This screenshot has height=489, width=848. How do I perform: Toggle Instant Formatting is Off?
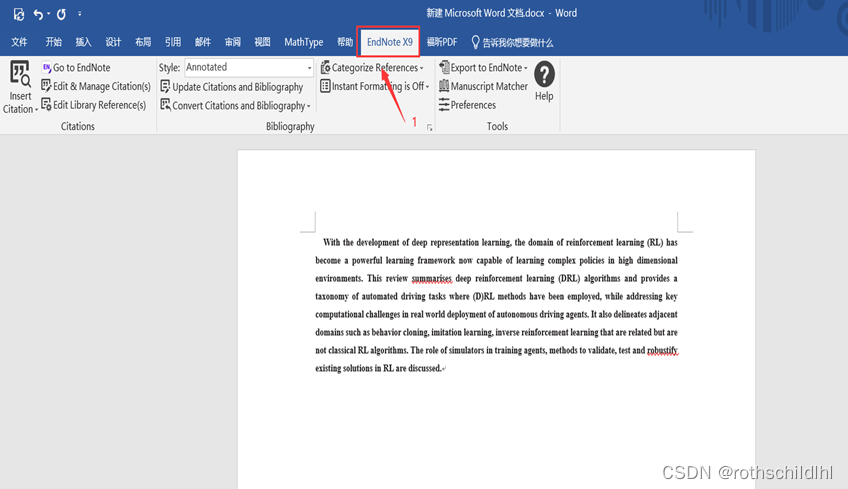point(373,87)
